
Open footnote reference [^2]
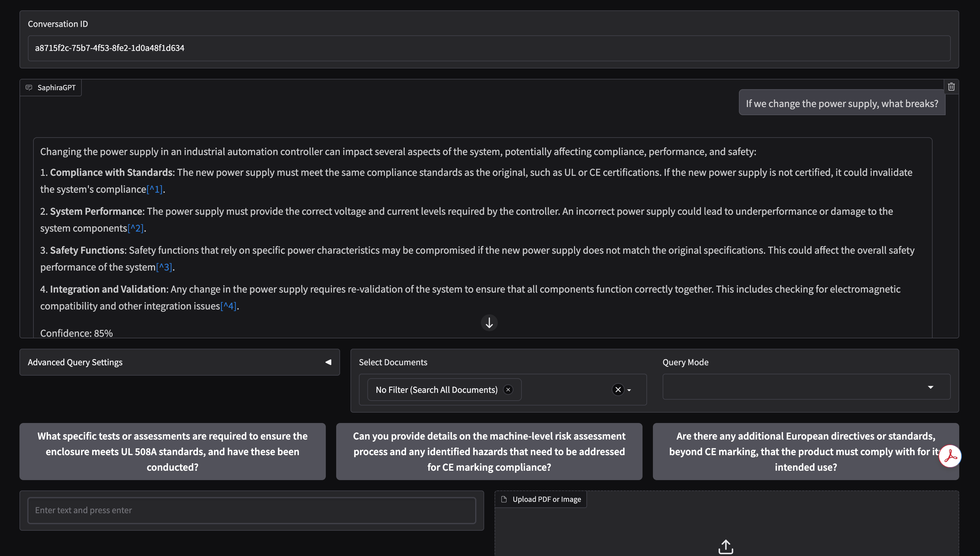pyautogui.click(x=136, y=228)
